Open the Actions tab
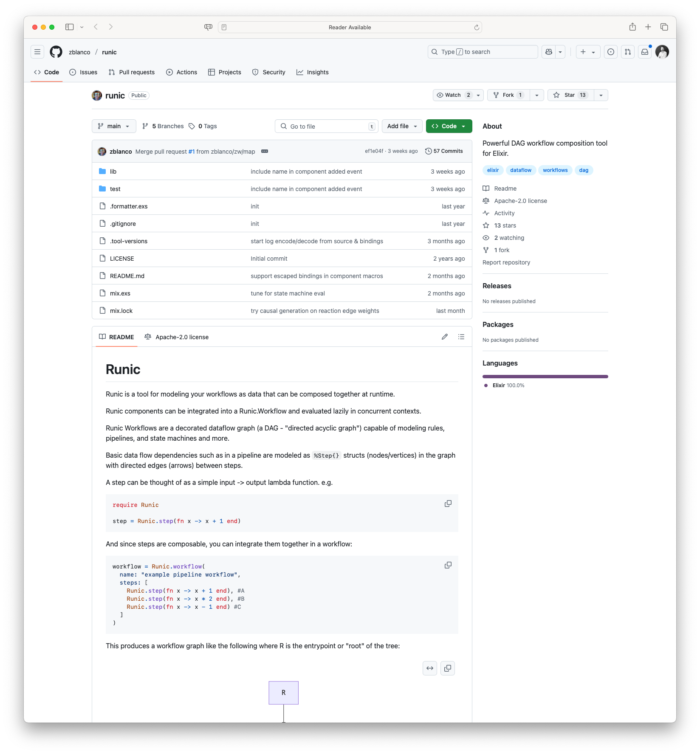 click(181, 72)
